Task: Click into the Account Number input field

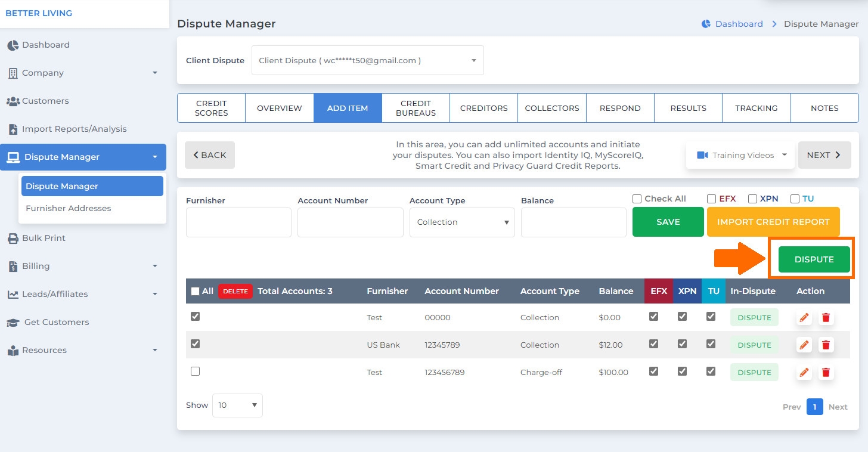Action: click(351, 222)
